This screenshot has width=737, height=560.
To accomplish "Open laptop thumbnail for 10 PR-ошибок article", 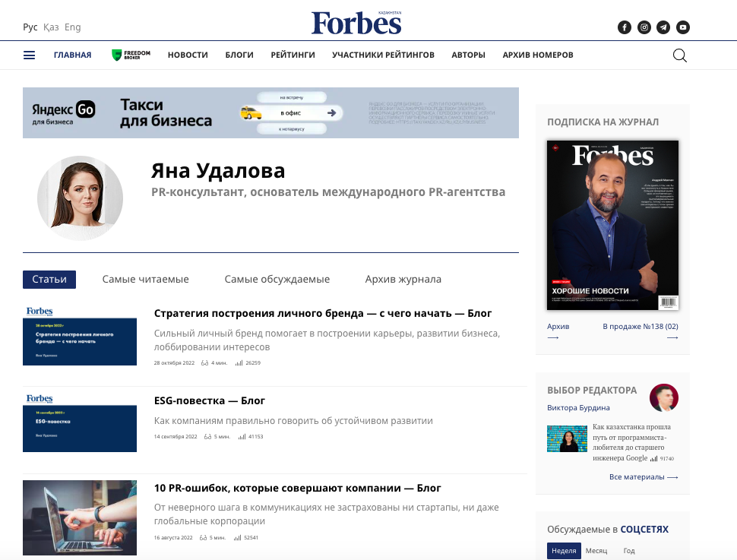I will pyautogui.click(x=80, y=517).
